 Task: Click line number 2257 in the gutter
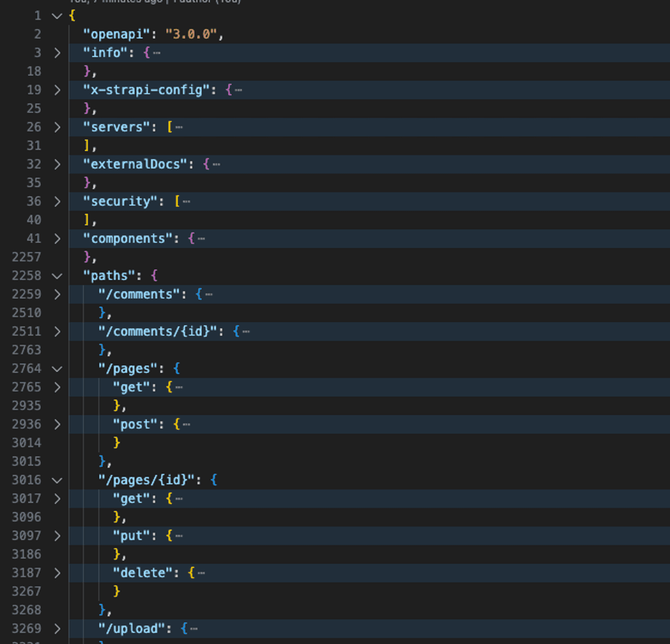[x=26, y=257]
